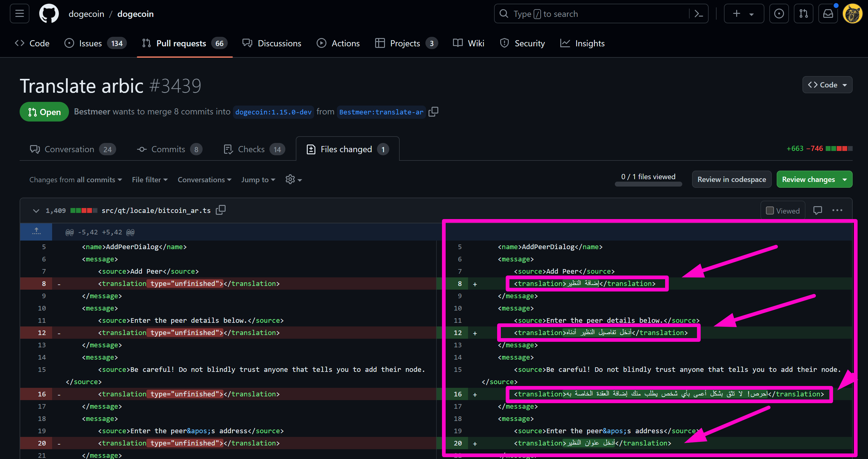This screenshot has width=868, height=459.
Task: Copy the bitcoin_ar.ts file path
Action: (221, 210)
